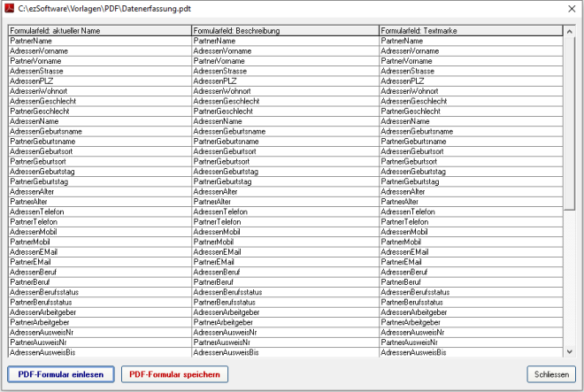This screenshot has width=584, height=392.
Task: Select the 'Formularfeld: aktueller Name' column header
Action: click(x=100, y=31)
